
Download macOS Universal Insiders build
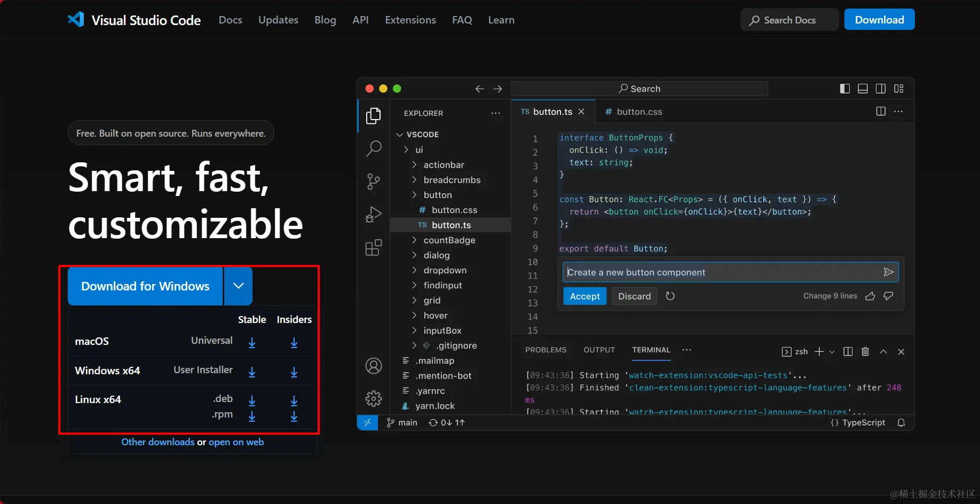(x=294, y=343)
